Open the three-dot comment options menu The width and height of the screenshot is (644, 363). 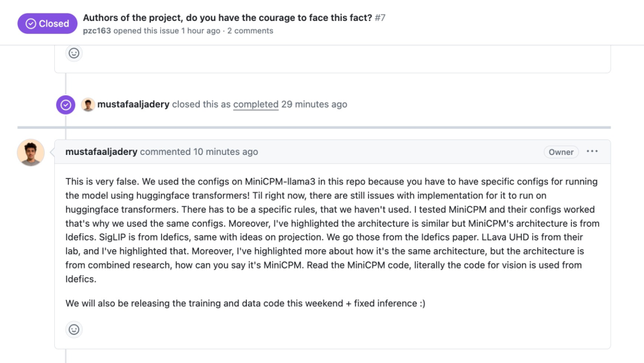592,151
